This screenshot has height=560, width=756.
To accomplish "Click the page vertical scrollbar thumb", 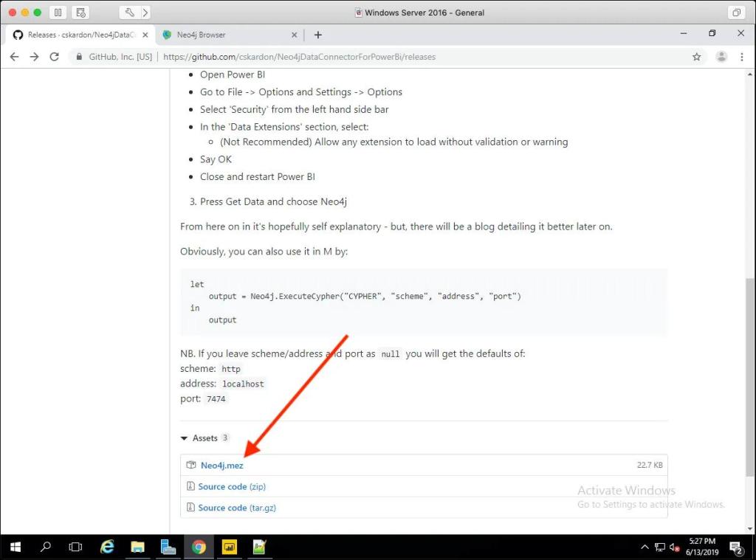I will (750, 376).
